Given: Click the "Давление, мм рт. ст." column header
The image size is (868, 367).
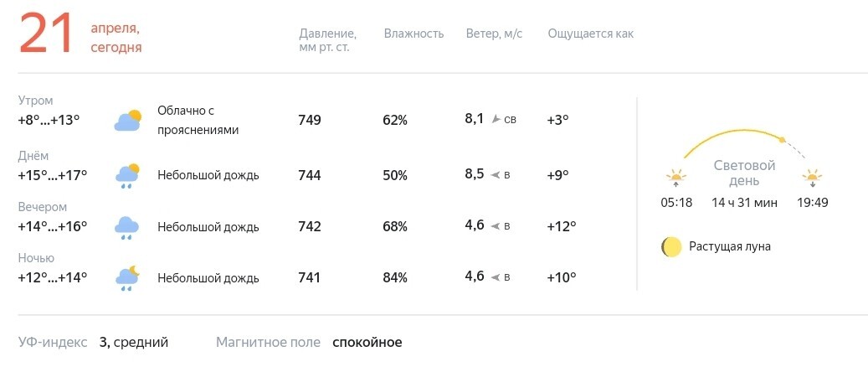Looking at the screenshot, I should pyautogui.click(x=328, y=40).
